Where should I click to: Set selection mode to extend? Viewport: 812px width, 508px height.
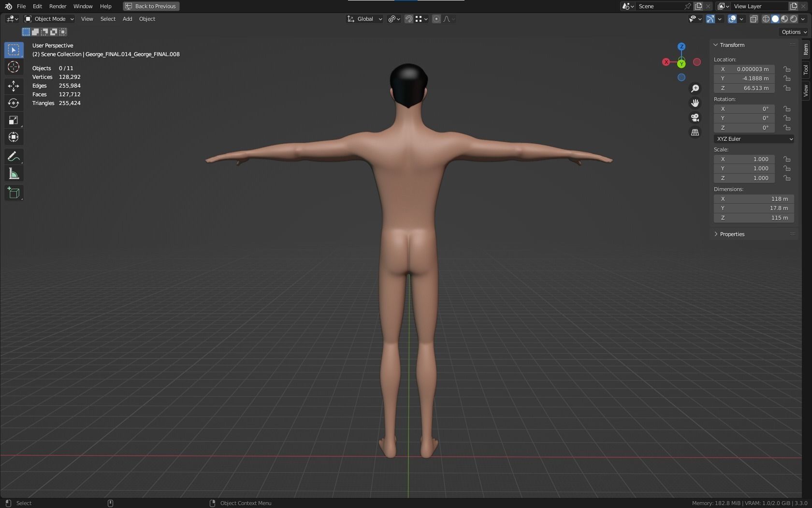(35, 32)
